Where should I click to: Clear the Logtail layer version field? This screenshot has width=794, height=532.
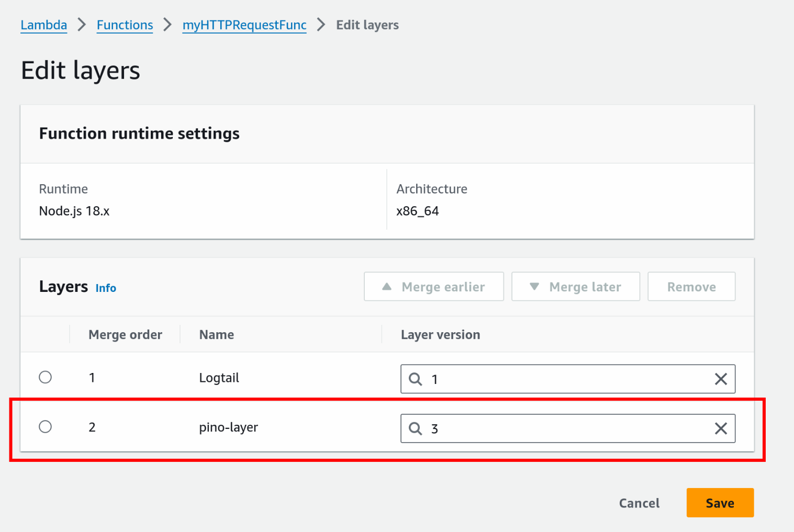pos(721,379)
